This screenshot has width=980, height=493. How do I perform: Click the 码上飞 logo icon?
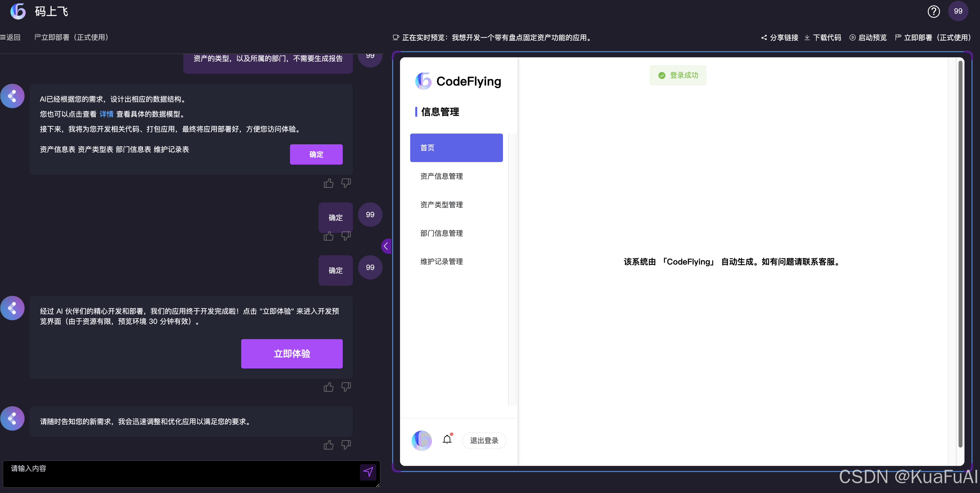click(x=18, y=11)
